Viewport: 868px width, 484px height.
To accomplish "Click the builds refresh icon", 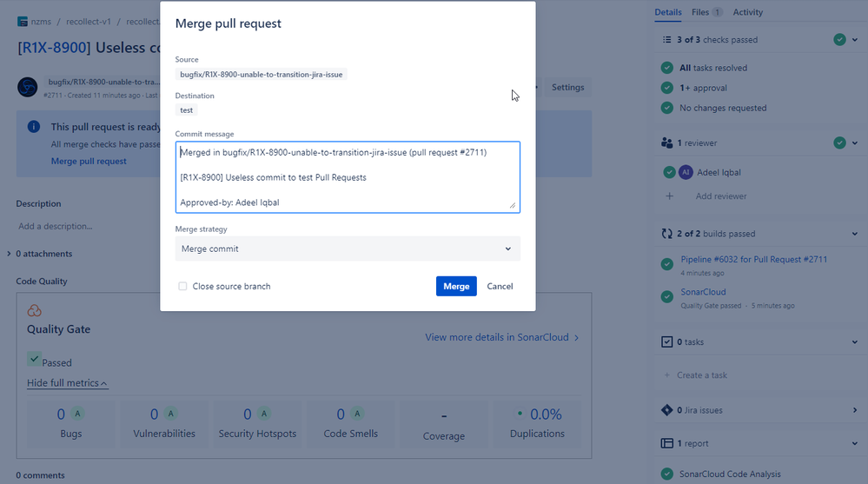I will [667, 234].
